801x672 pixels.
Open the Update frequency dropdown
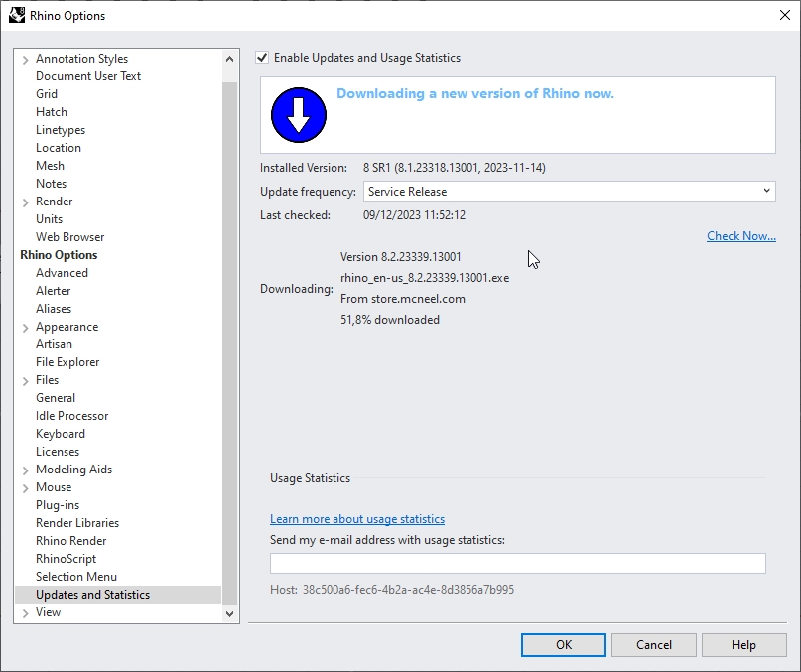pos(569,192)
